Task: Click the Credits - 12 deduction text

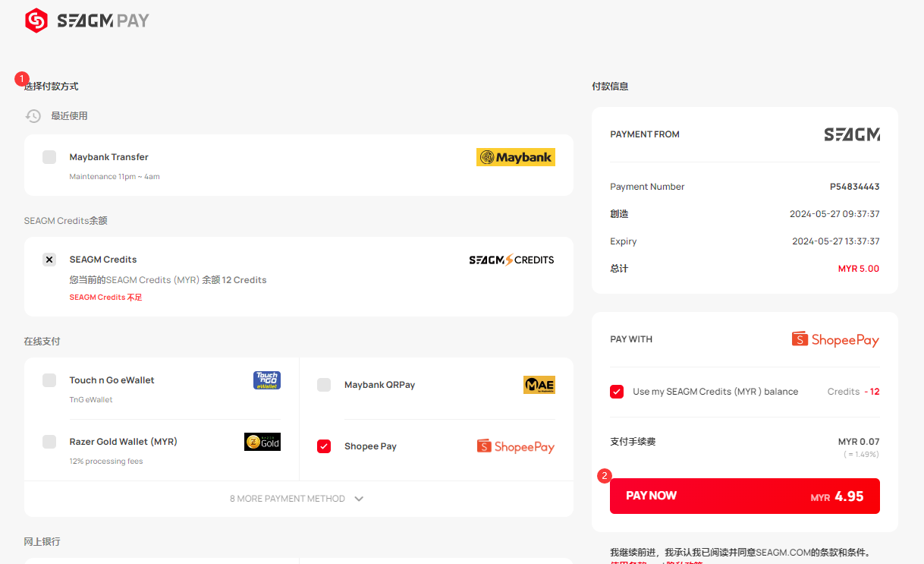Action: click(853, 392)
